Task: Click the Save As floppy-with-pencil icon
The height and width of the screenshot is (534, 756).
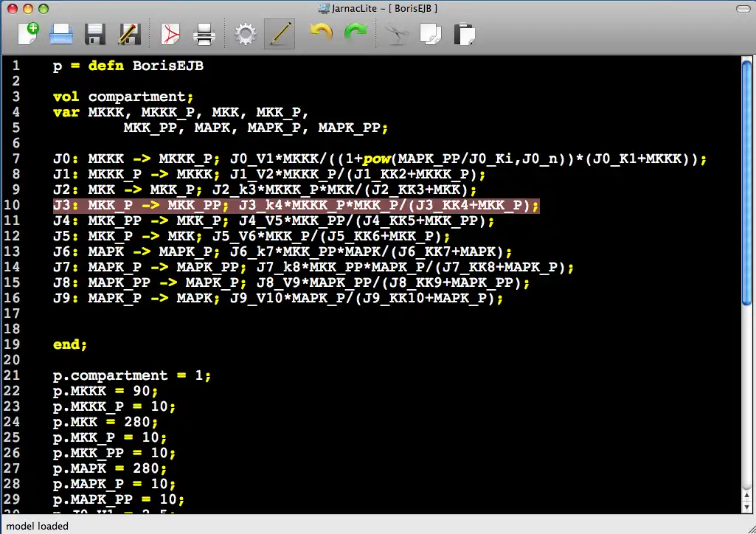Action: click(x=129, y=35)
